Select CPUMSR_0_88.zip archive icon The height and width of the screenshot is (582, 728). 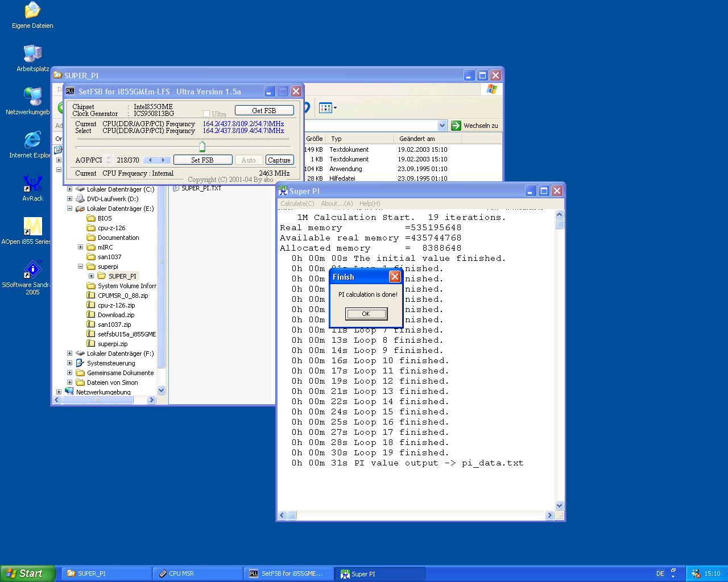point(91,296)
